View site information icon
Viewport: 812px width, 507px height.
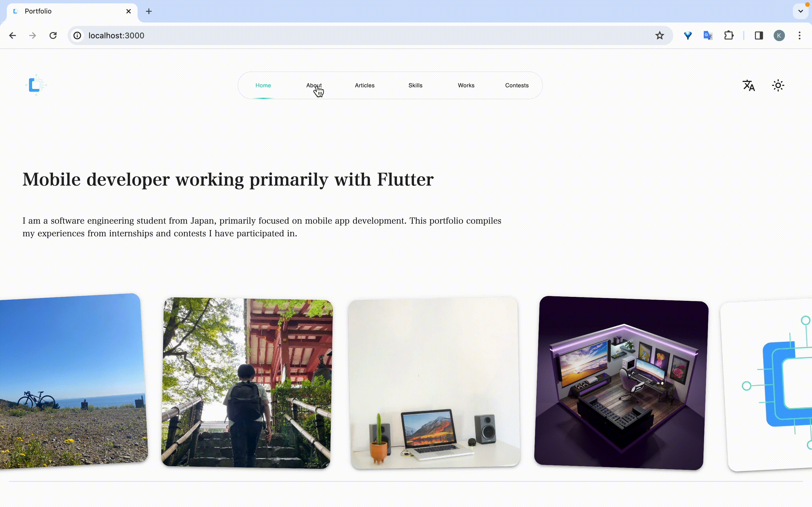pyautogui.click(x=78, y=35)
